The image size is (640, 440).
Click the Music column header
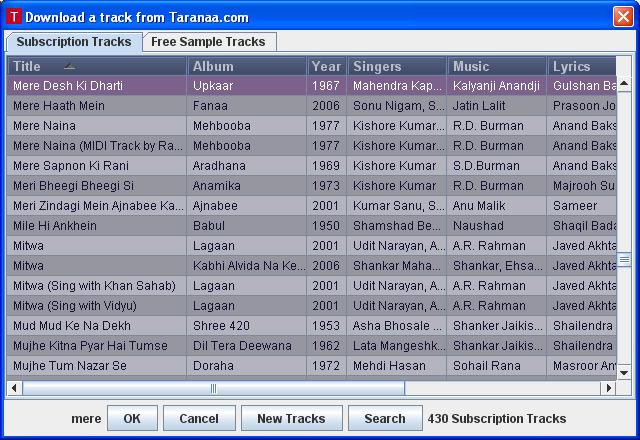496,66
